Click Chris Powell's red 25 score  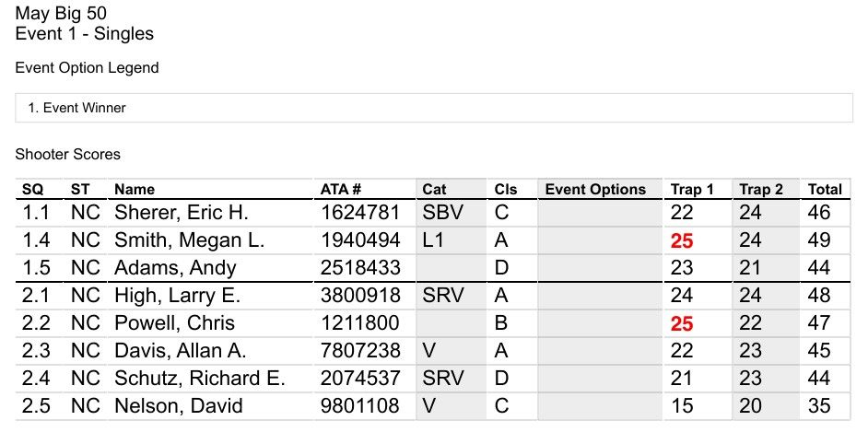(682, 324)
